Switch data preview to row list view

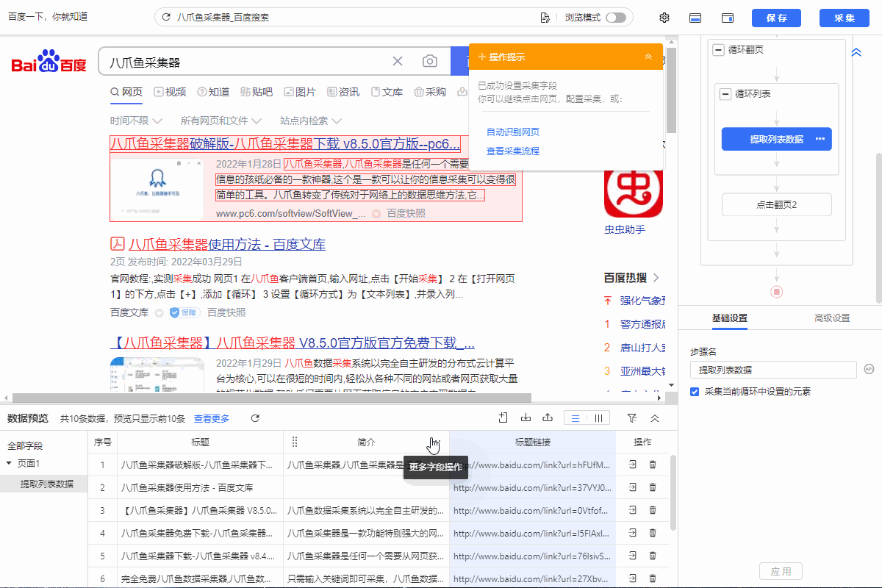click(x=576, y=418)
